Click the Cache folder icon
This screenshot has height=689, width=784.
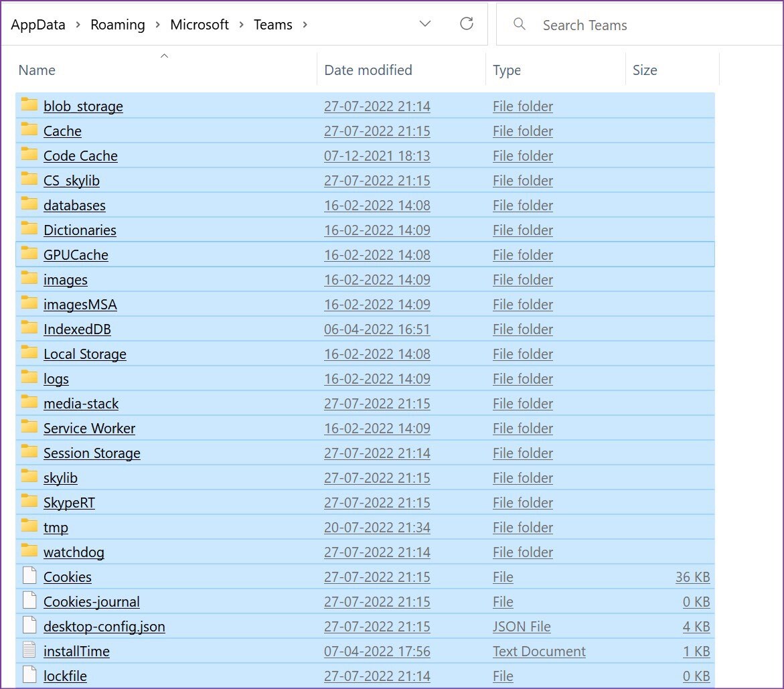tap(29, 130)
